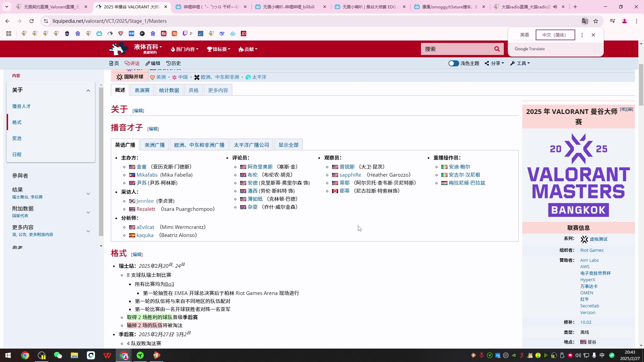644x362 pixels.
Task: Open the 工具 dropdown
Action: point(520,63)
